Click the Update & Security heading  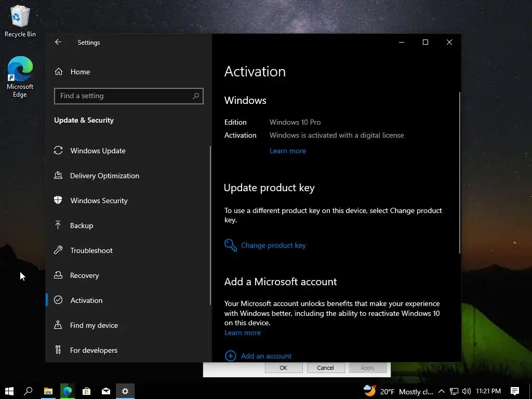(84, 120)
